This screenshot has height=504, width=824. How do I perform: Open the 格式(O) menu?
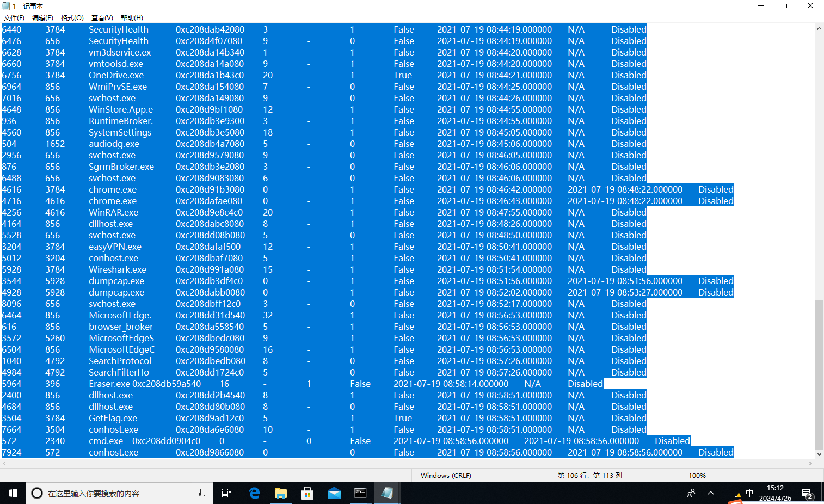(x=72, y=18)
